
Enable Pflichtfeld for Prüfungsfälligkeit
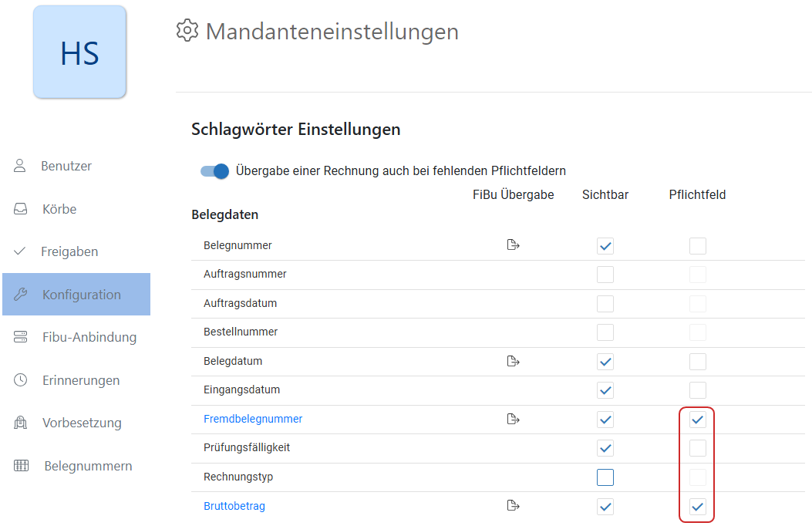[697, 448]
